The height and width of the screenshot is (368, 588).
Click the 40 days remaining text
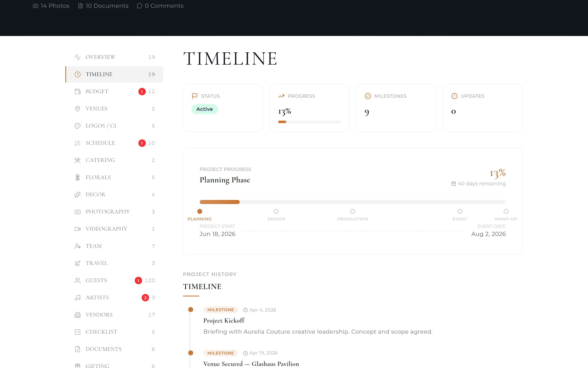coord(482,184)
